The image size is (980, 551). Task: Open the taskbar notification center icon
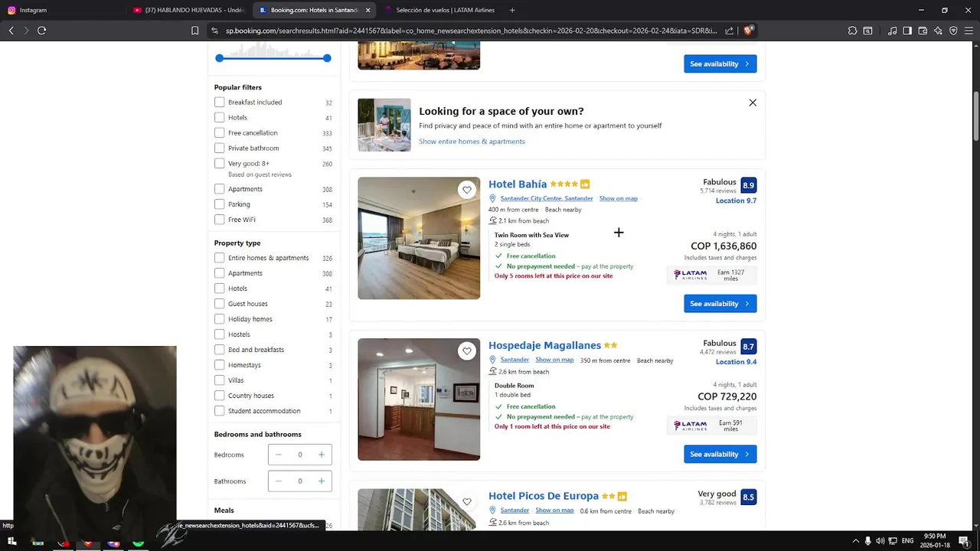click(964, 541)
